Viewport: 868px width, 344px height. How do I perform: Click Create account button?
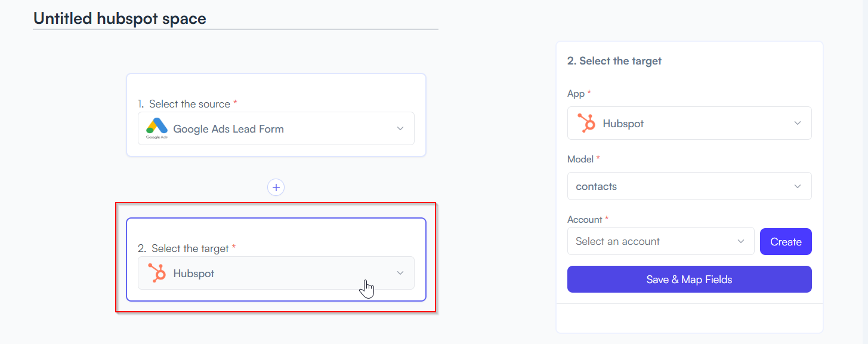[x=786, y=242]
